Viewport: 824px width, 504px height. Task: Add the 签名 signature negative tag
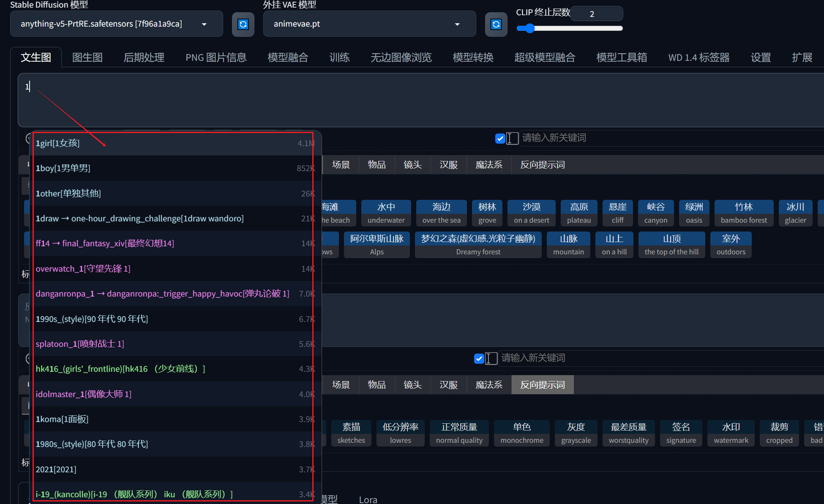(x=681, y=433)
